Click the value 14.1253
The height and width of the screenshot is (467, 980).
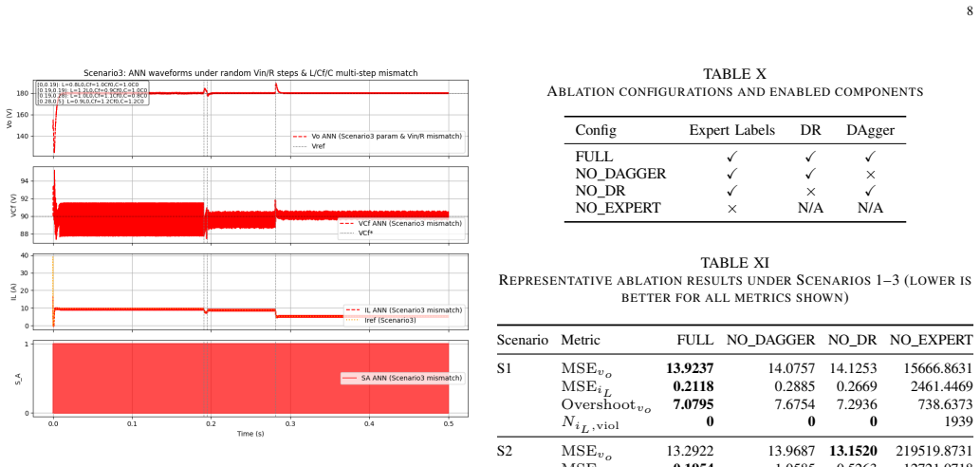853,369
